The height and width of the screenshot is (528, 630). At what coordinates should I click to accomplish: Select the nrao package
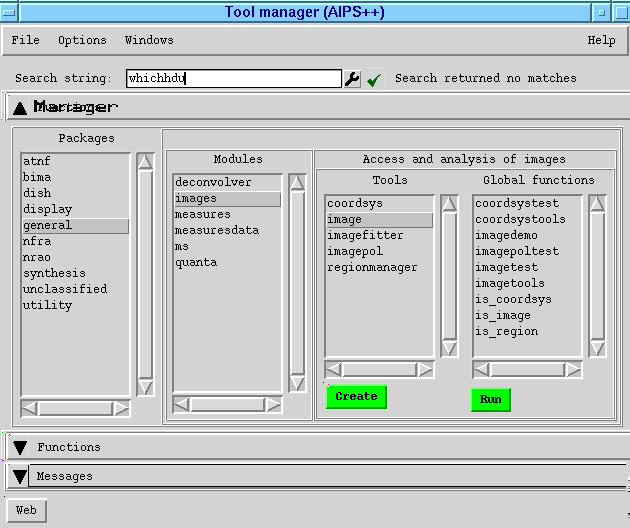(x=76, y=258)
